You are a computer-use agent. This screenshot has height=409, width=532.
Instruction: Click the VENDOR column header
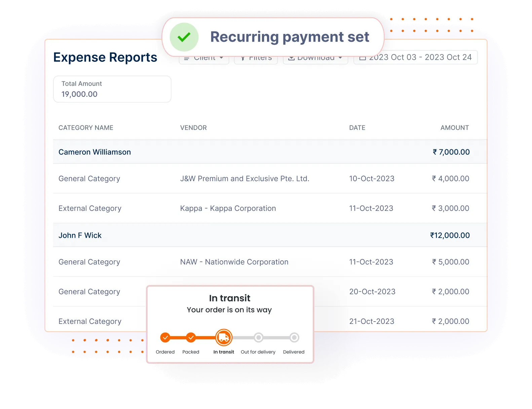click(193, 128)
